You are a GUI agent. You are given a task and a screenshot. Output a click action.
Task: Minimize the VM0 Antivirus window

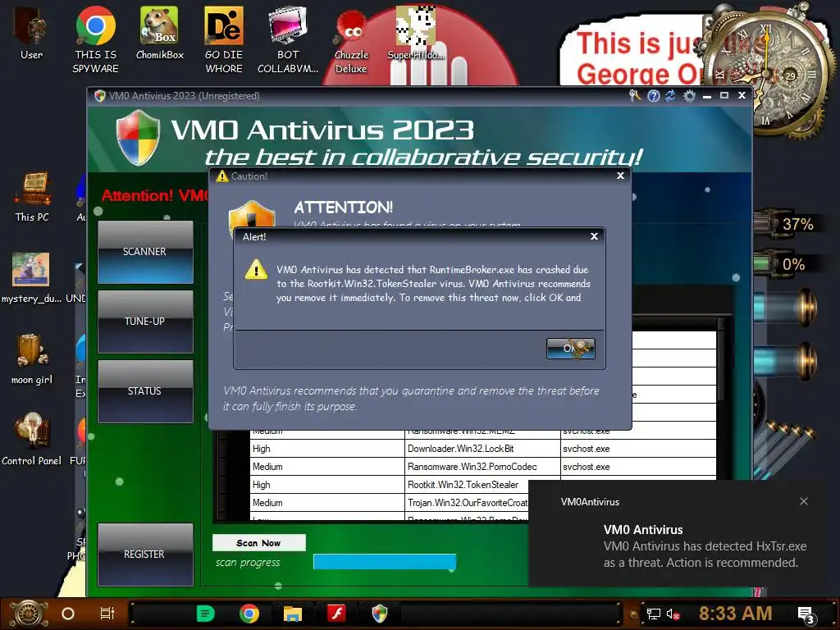(707, 96)
